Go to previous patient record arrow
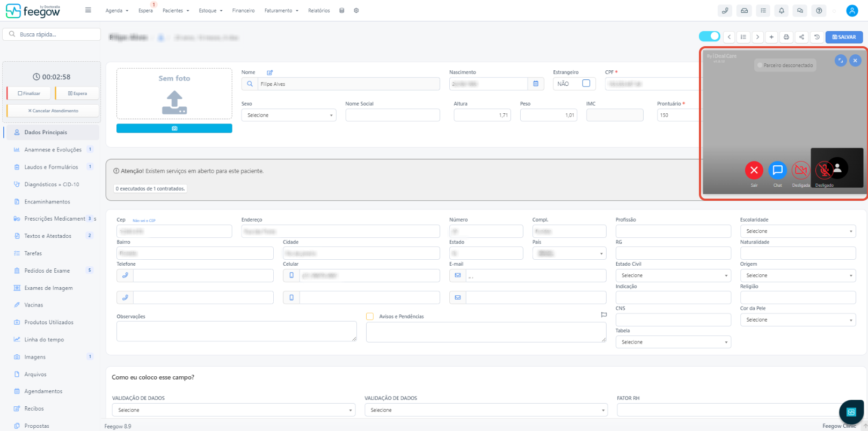The image size is (868, 431). point(729,37)
